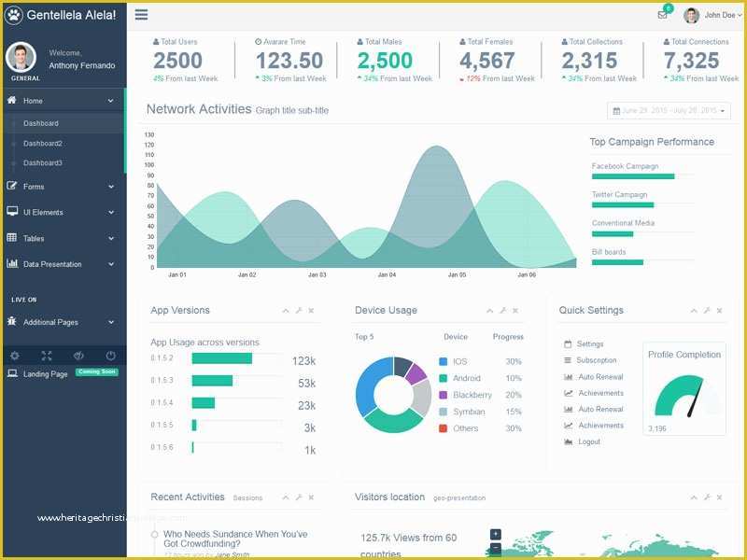This screenshot has height=560, width=747.
Task: Open the Device Usage wrench settings
Action: (503, 311)
